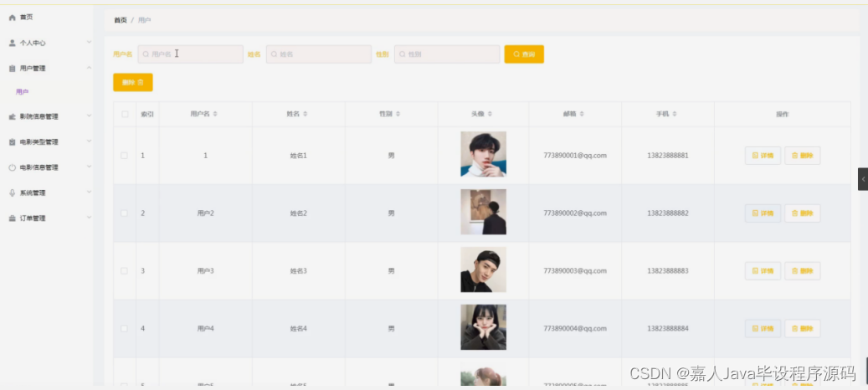
Task: Click 删除 for row 姓名1
Action: [x=802, y=156]
